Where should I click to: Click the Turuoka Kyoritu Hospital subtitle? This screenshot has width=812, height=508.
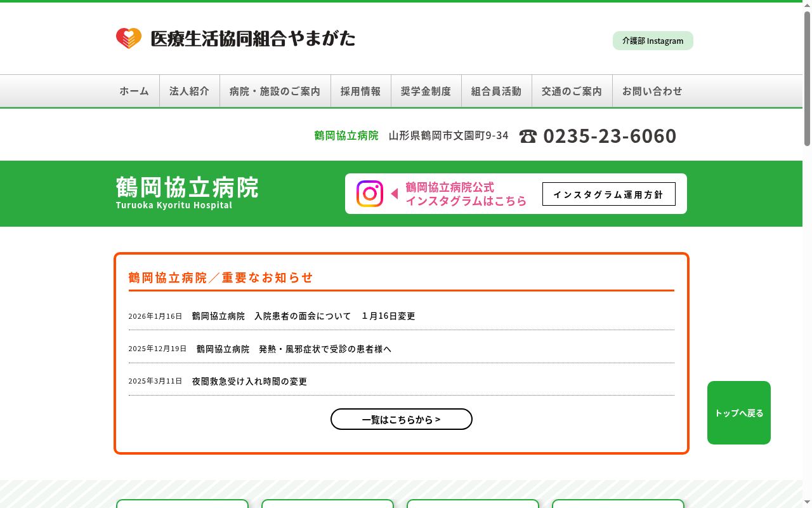pos(174,205)
